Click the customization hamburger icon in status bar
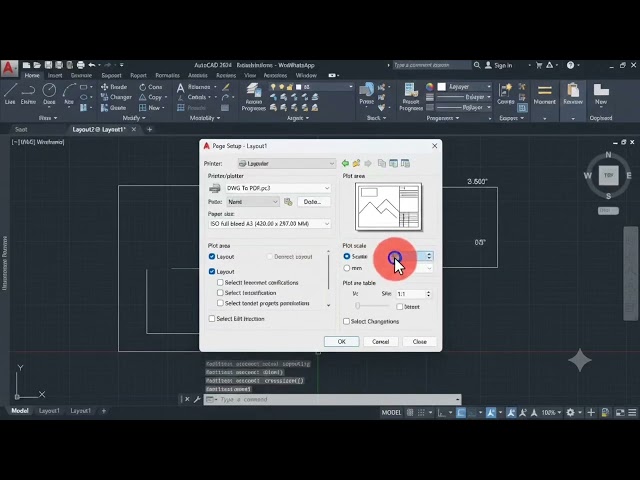 [632, 413]
